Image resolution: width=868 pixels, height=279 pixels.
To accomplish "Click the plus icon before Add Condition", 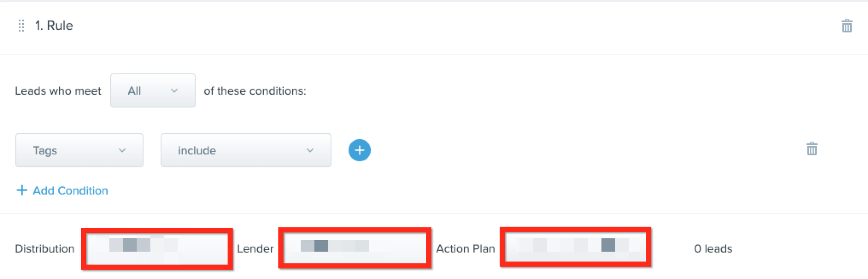I will pyautogui.click(x=22, y=190).
